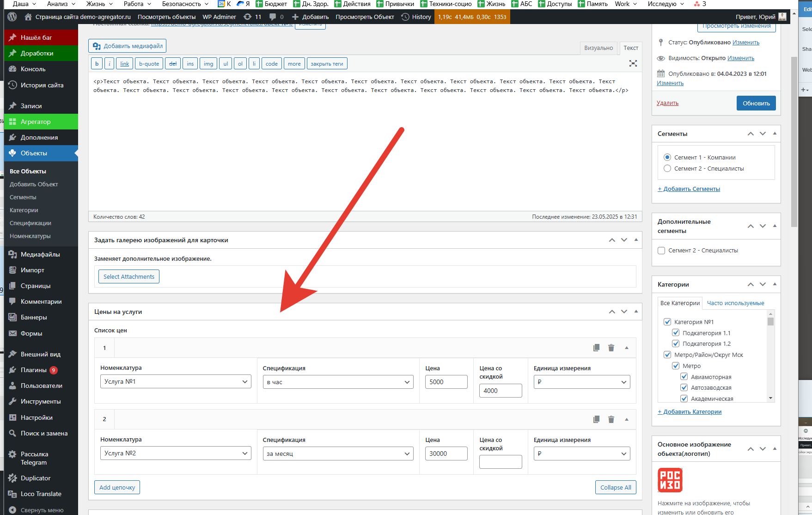Click the WordPress logo in admin bar
The image size is (812, 515).
(12, 17)
